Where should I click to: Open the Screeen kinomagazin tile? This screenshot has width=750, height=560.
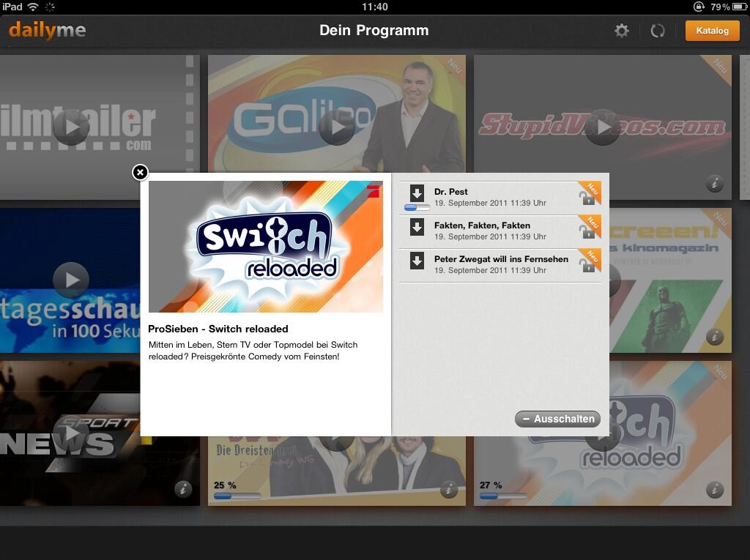click(669, 280)
